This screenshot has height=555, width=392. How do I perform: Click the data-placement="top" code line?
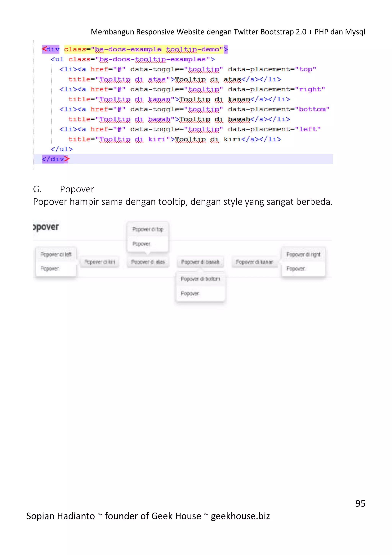[x=188, y=69]
